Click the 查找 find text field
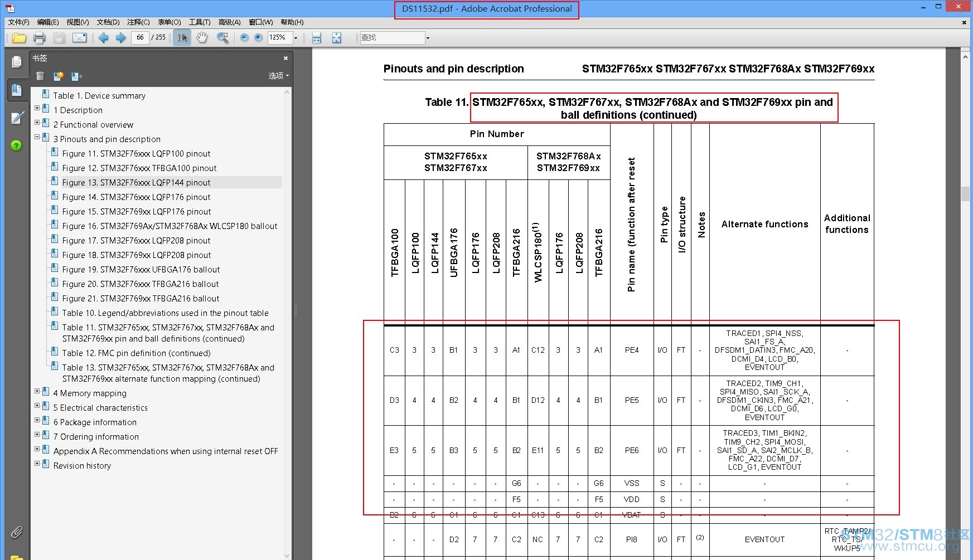This screenshot has height=560, width=973. pyautogui.click(x=392, y=37)
